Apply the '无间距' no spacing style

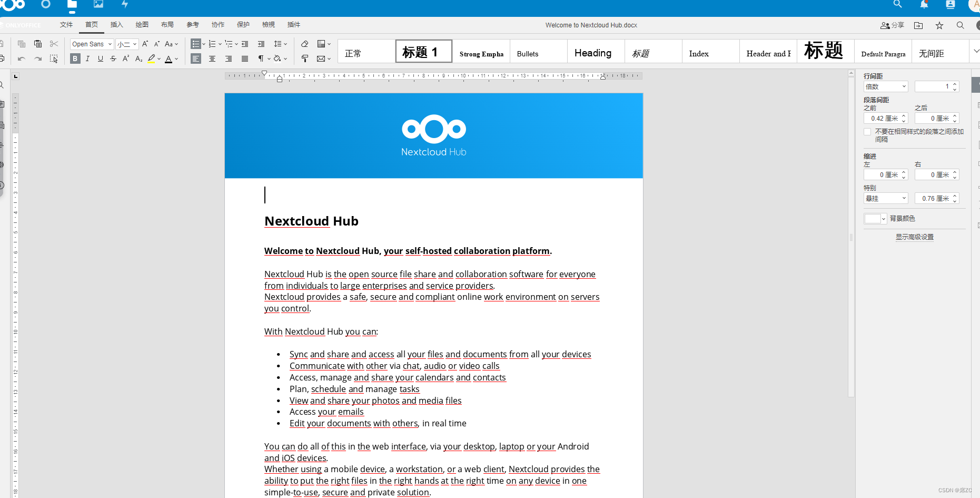click(x=941, y=51)
